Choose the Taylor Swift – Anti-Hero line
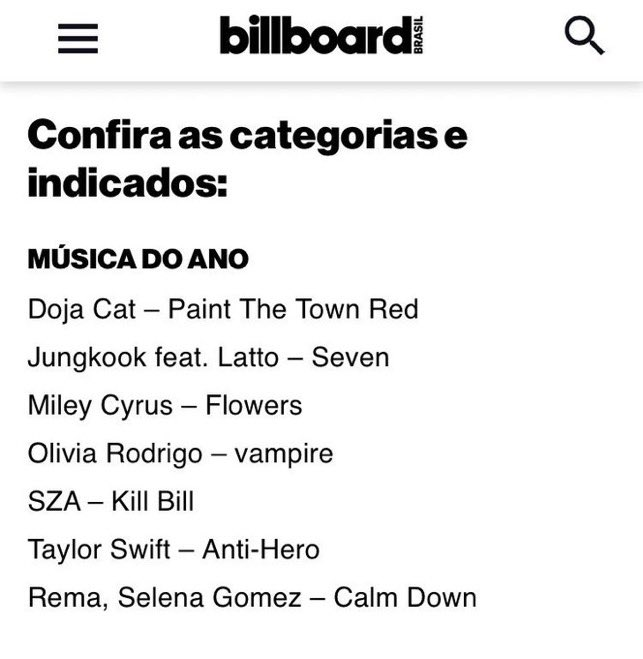This screenshot has width=643, height=659. 174,550
